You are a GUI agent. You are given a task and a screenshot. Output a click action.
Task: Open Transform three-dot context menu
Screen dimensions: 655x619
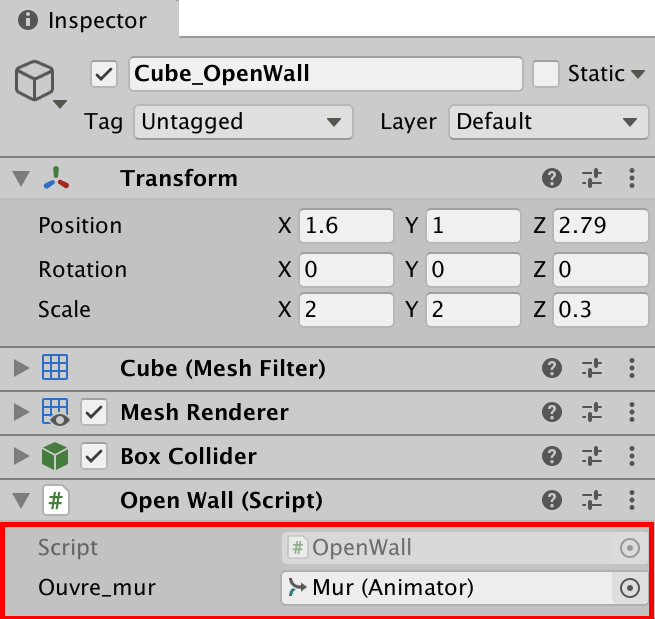point(631,179)
